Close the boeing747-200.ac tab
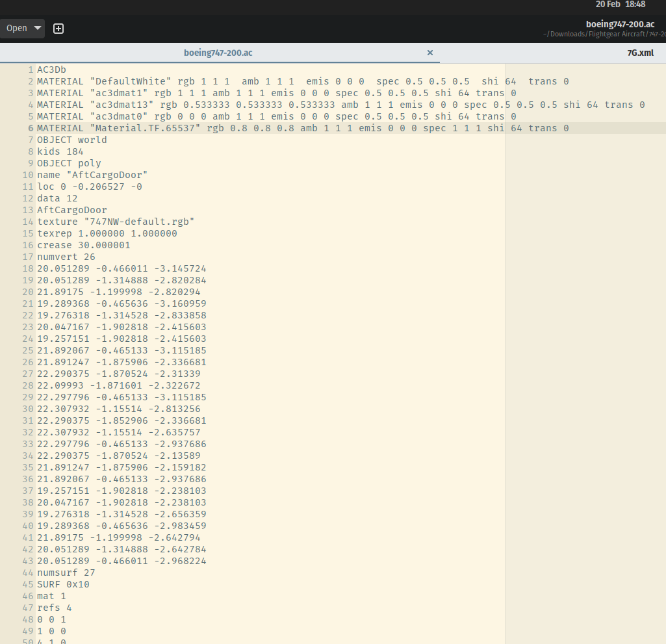Image resolution: width=666 pixels, height=644 pixels. 430,53
